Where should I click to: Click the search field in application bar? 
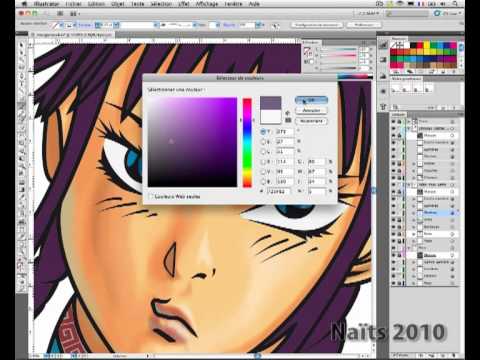coord(408,13)
